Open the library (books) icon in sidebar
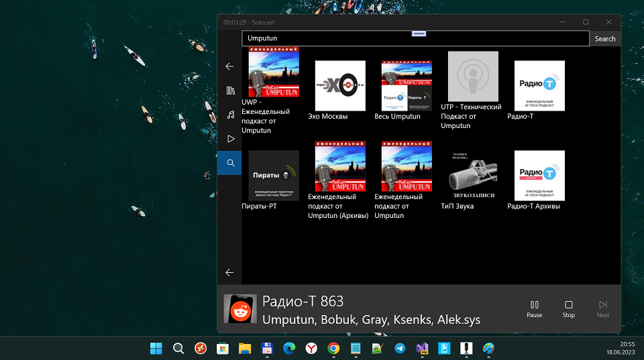The height and width of the screenshot is (360, 644). [x=230, y=91]
